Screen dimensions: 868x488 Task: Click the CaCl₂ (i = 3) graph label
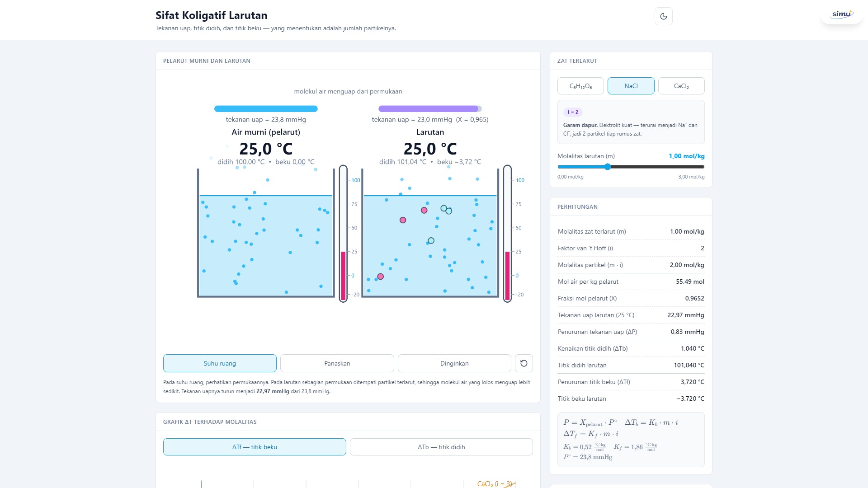pyautogui.click(x=495, y=484)
